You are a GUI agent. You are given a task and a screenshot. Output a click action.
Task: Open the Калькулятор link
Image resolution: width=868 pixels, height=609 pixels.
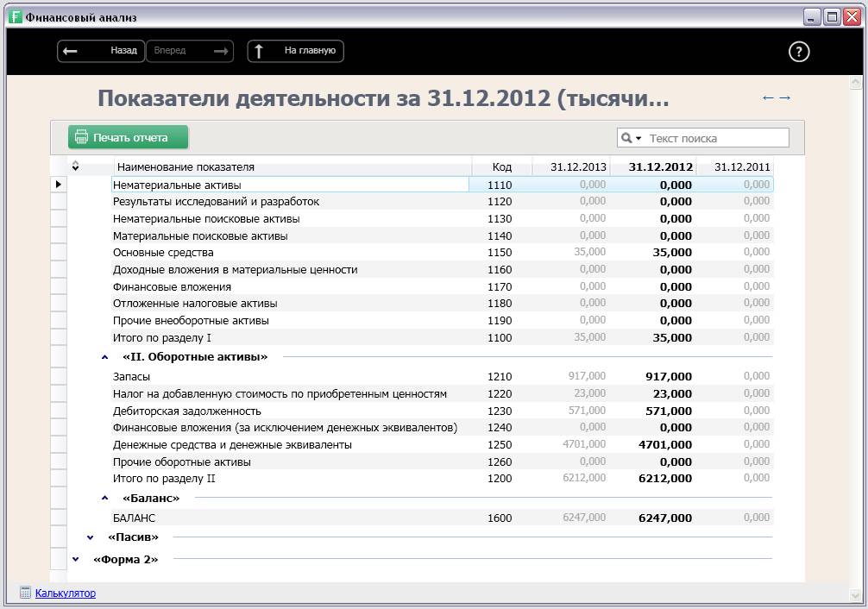tap(66, 593)
